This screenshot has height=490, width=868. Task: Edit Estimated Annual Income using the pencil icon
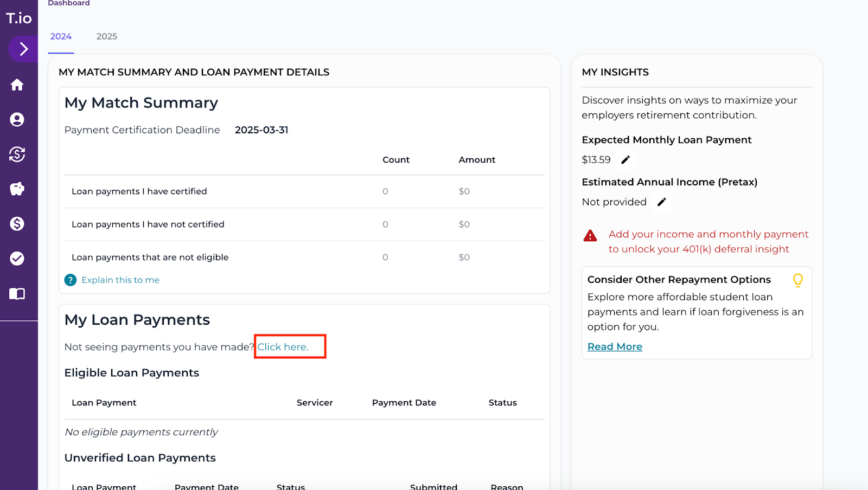click(662, 202)
